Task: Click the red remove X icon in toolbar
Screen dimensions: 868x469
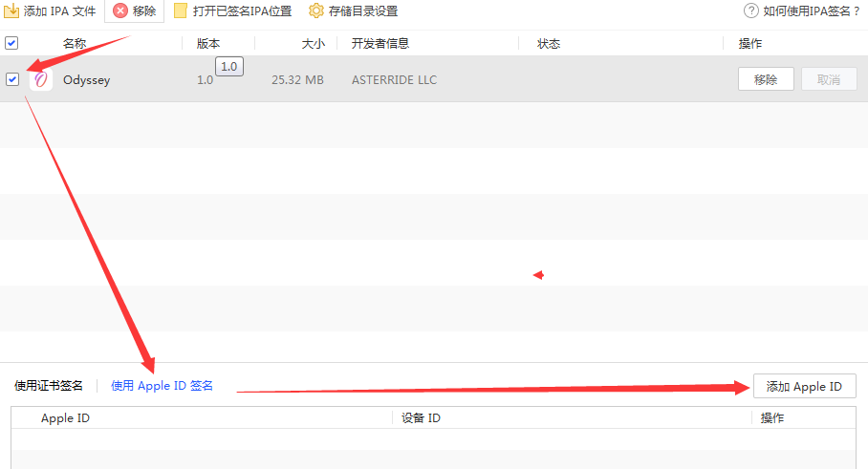Action: (x=120, y=11)
